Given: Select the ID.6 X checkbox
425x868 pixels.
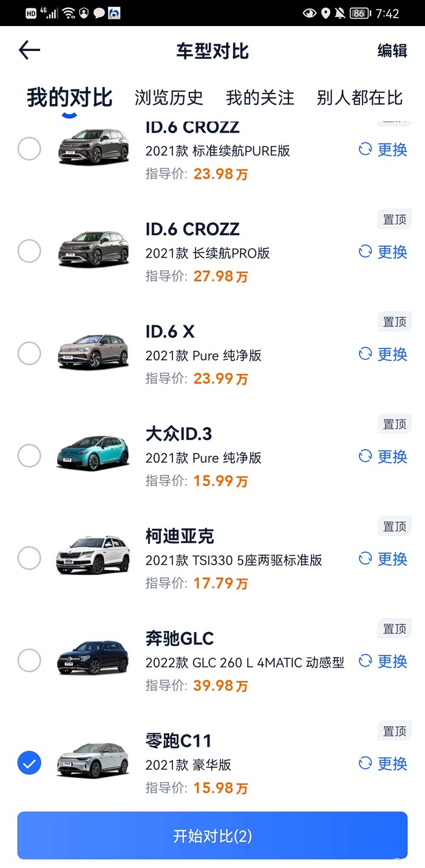Looking at the screenshot, I should (x=29, y=353).
